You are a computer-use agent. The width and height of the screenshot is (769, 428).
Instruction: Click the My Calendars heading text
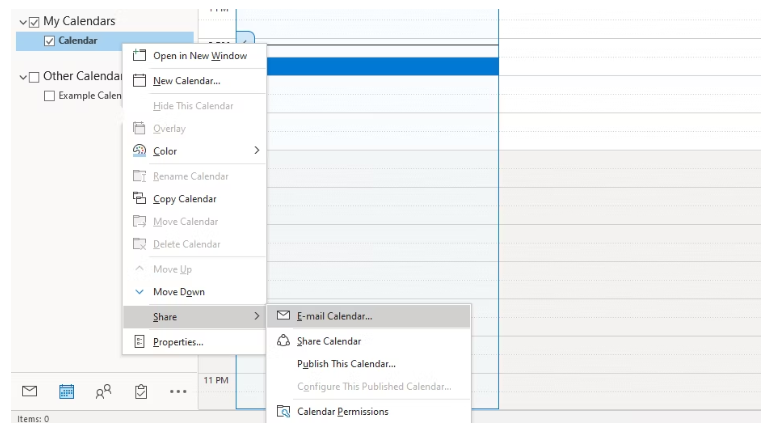coord(79,21)
